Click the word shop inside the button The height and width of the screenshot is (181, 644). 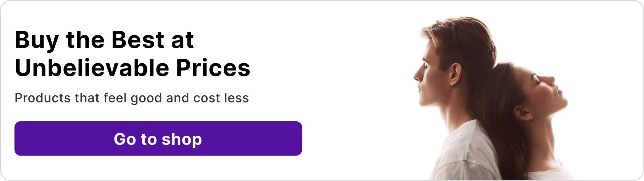[x=182, y=139]
